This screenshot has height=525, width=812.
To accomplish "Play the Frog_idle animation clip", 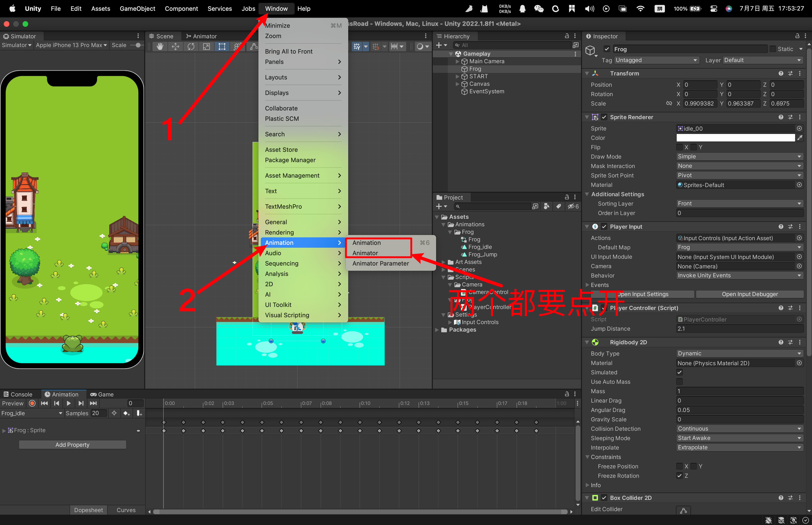I will [x=69, y=403].
